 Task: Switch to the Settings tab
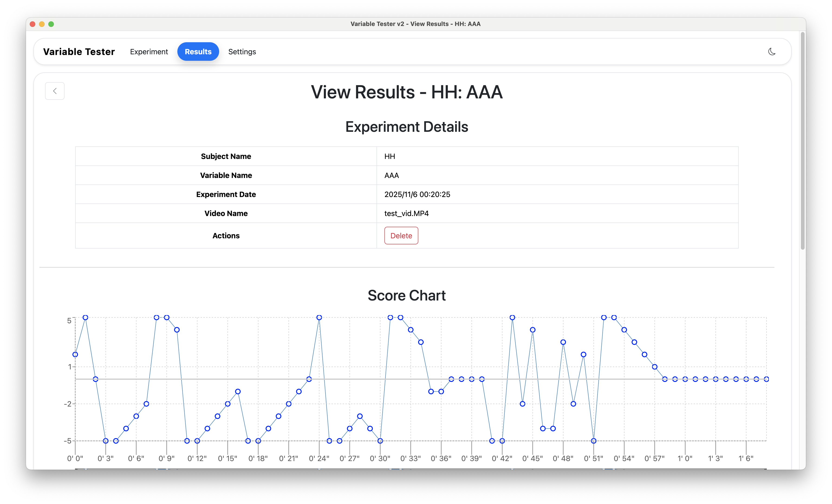[x=242, y=52]
